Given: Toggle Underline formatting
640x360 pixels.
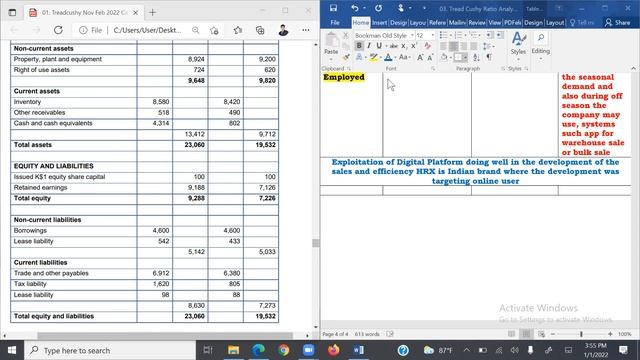Looking at the screenshot, I should pyautogui.click(x=379, y=46).
